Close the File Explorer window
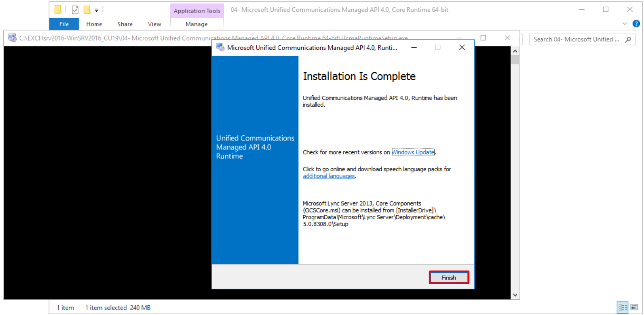This screenshot has height=315, width=644. (630, 9)
